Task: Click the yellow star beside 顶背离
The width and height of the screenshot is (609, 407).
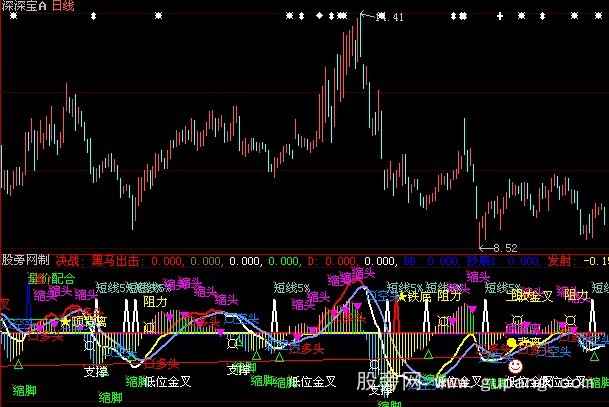Action: coord(65,321)
